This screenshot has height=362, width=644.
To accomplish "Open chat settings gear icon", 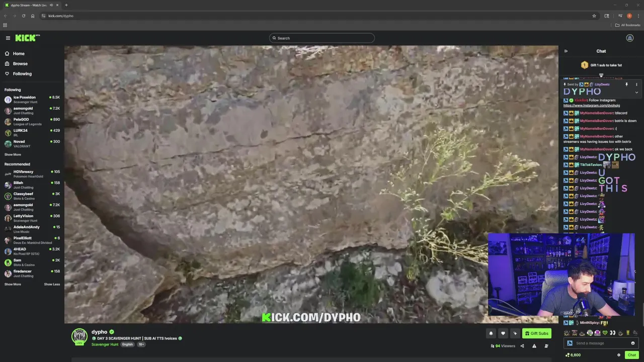I will pos(619,355).
